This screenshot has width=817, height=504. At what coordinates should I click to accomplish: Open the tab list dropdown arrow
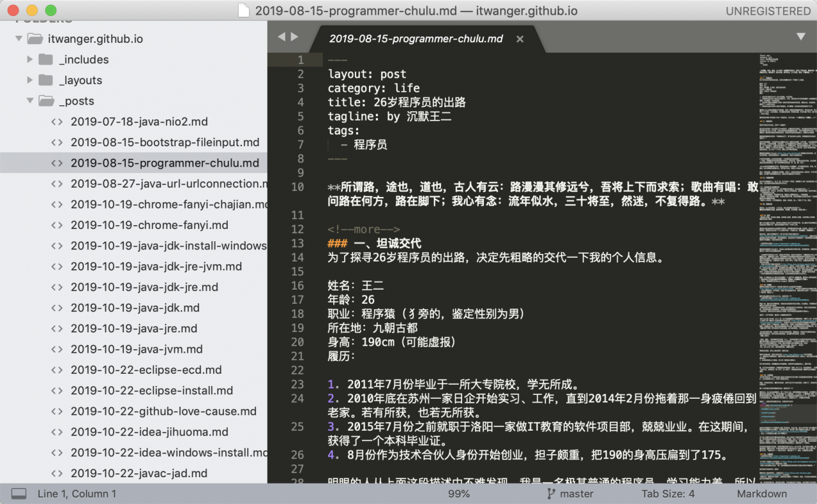(x=801, y=37)
